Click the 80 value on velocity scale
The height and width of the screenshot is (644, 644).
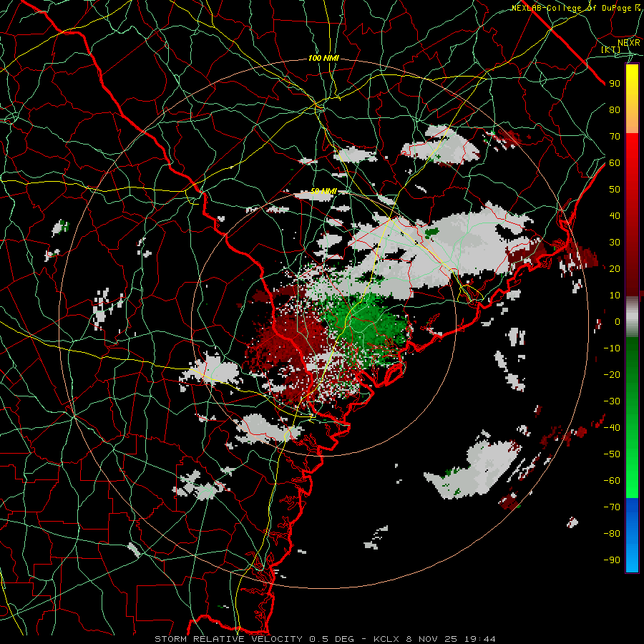(615, 109)
